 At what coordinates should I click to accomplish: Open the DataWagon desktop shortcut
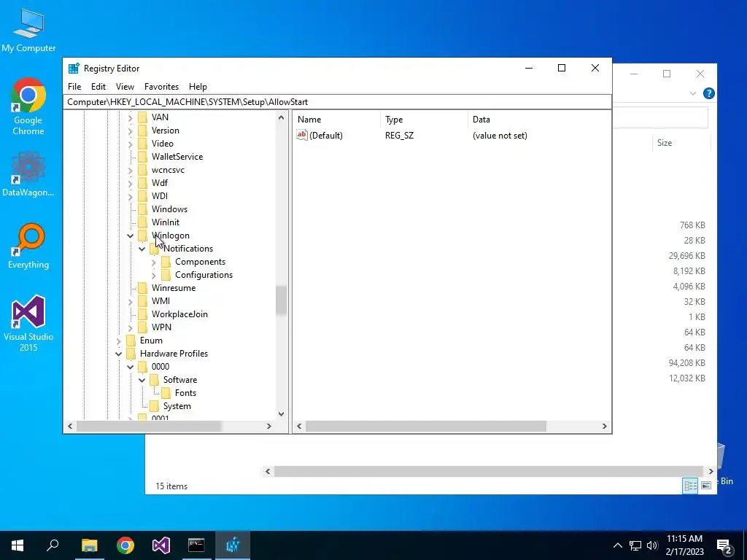click(x=28, y=174)
